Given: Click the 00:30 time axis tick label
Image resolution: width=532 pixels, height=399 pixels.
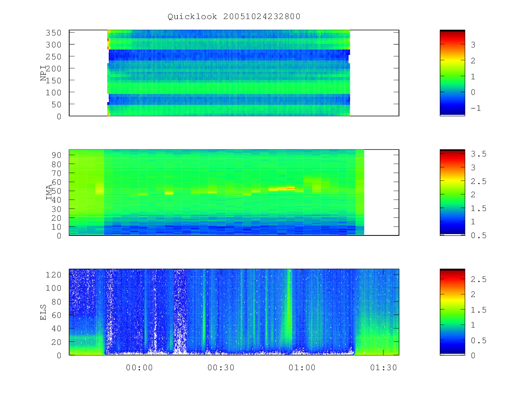Looking at the screenshot, I should pyautogui.click(x=221, y=368).
